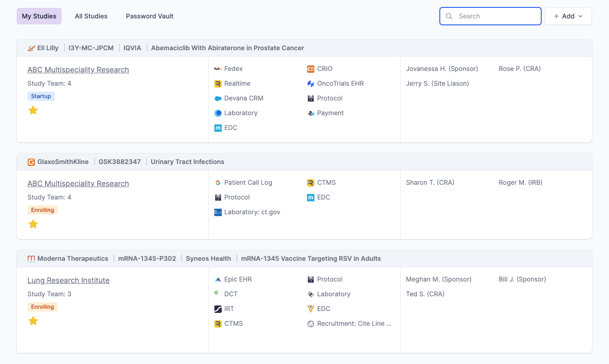Toggle favorite star on Moderna study
This screenshot has width=609, height=364.
[x=33, y=321]
